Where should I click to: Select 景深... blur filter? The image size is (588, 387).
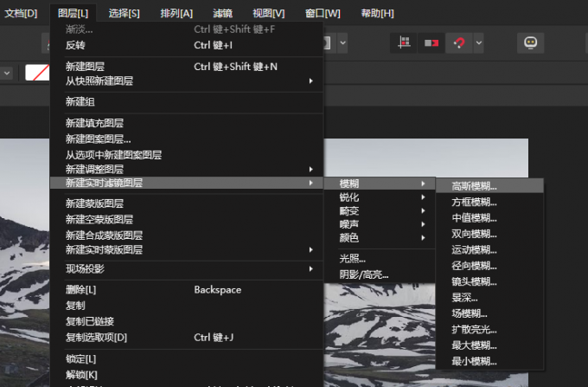pos(489,298)
